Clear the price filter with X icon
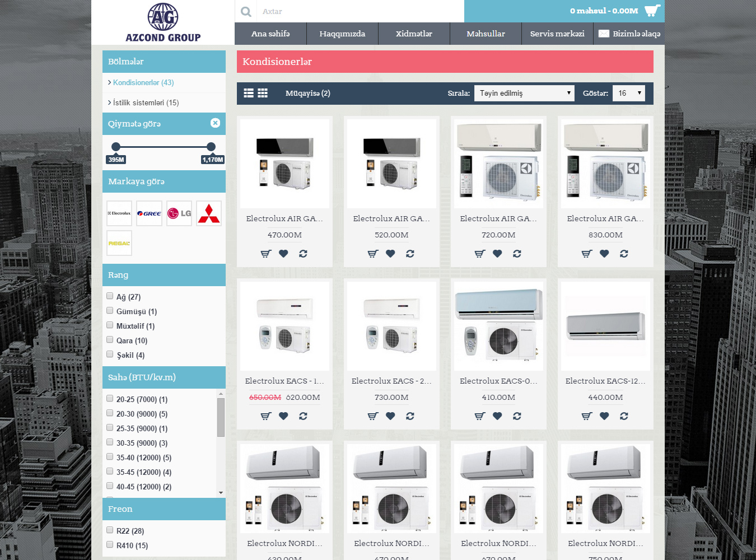The height and width of the screenshot is (560, 756). tap(215, 123)
